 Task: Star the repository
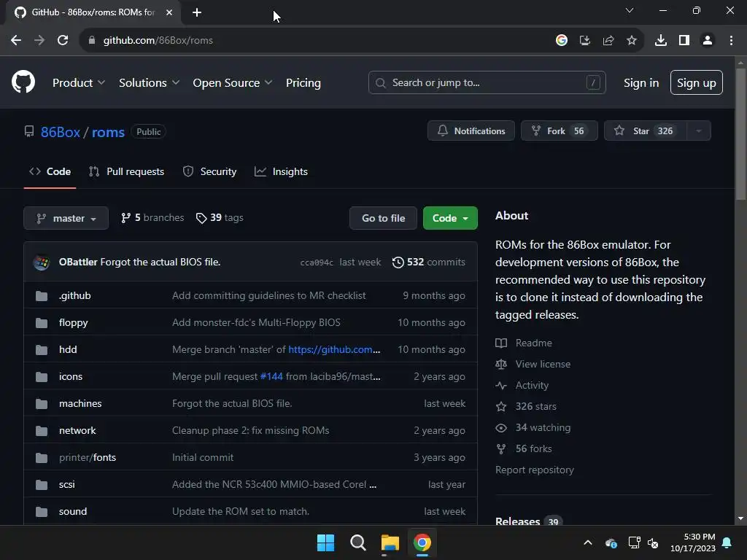tap(646, 131)
